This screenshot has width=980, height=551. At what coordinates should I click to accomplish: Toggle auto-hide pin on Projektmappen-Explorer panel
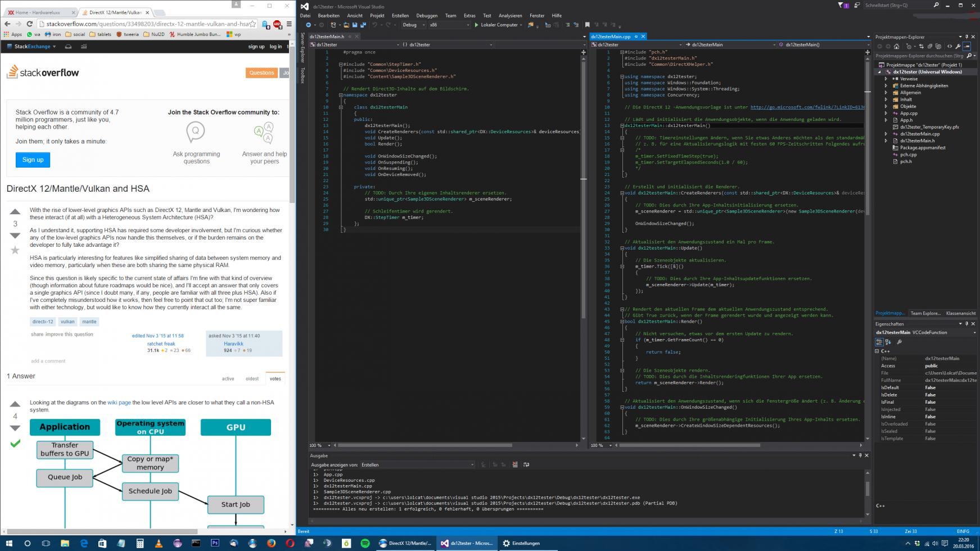pyautogui.click(x=967, y=37)
